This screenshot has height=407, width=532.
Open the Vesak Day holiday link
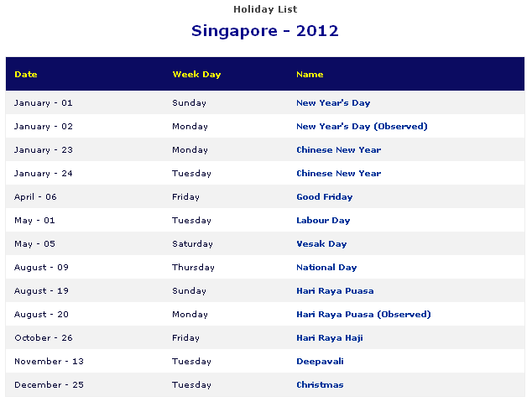pos(321,243)
